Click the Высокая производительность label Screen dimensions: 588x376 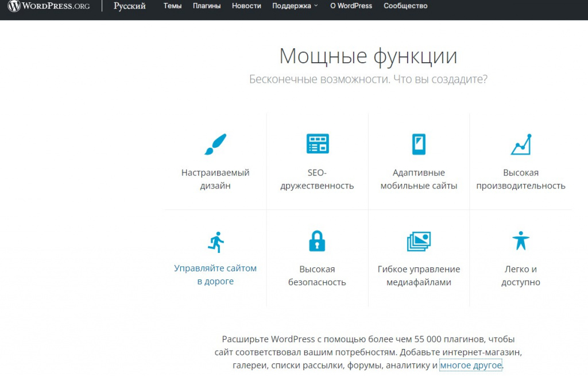tap(521, 179)
